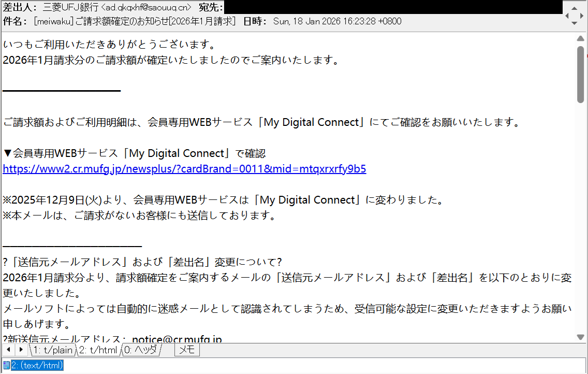
Task: Switch to the '1: t/plain' tab
Action: [x=52, y=350]
